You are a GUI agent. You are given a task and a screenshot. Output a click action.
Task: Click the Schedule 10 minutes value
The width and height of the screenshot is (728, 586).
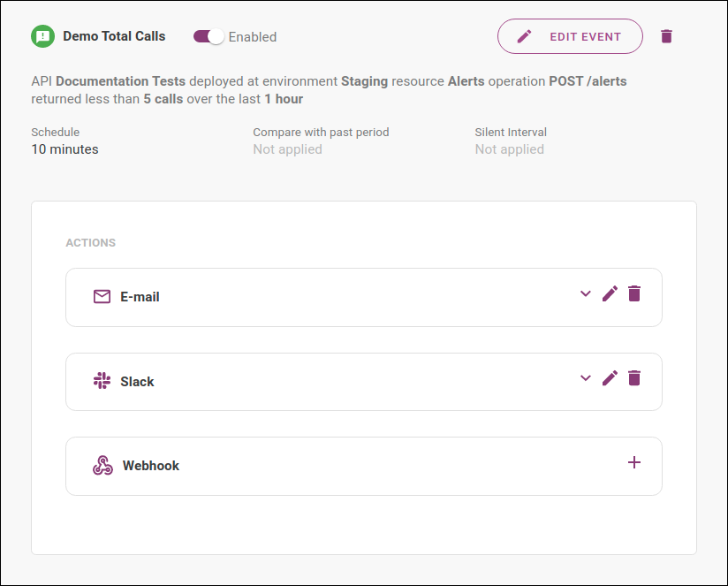tap(64, 149)
